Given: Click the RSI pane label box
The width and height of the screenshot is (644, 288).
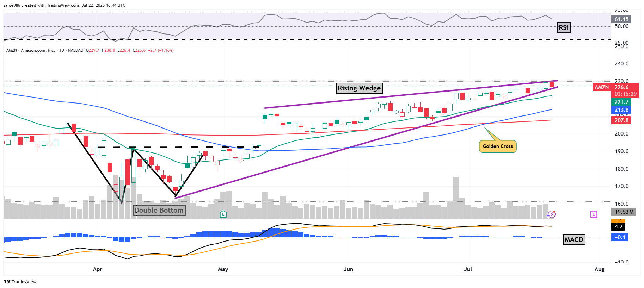Looking at the screenshot, I should coord(564,27).
